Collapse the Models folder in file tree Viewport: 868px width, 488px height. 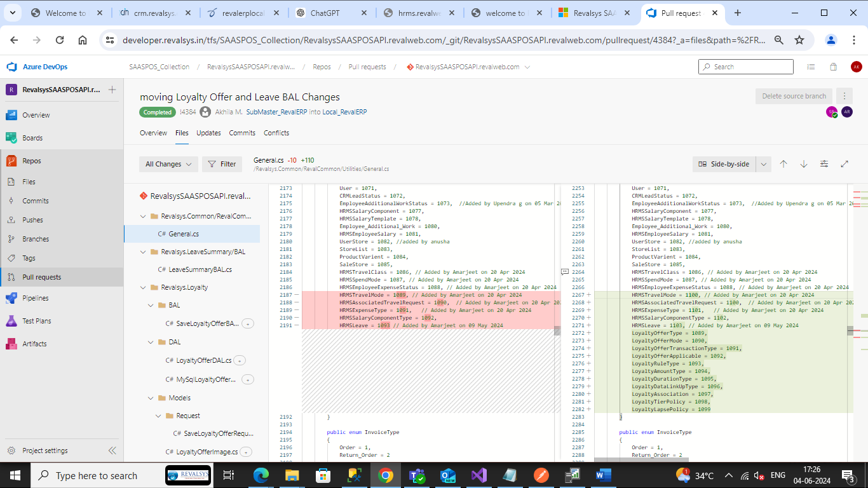click(151, 398)
